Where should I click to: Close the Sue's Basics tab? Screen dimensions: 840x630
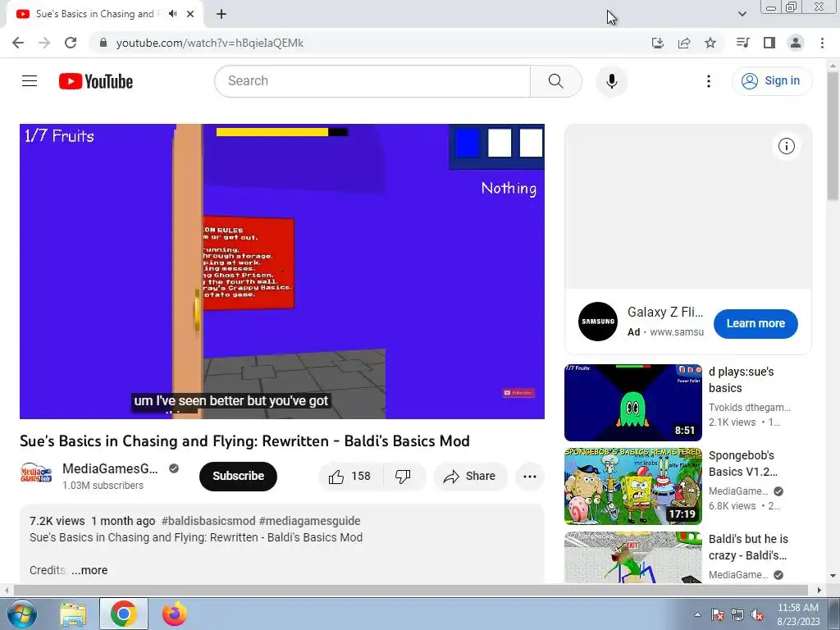190,14
